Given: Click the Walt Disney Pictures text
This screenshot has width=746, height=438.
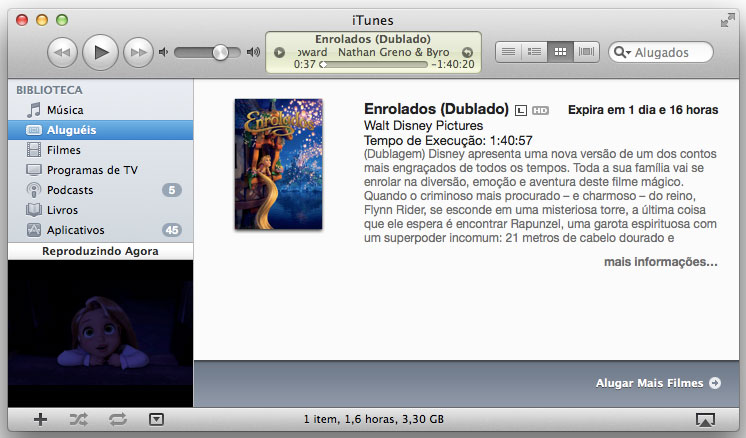Looking at the screenshot, I should point(423,126).
